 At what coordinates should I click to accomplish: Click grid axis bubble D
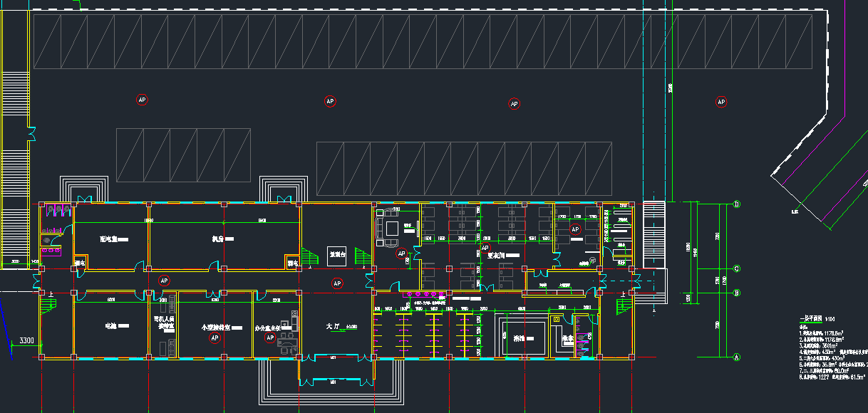tap(736, 204)
